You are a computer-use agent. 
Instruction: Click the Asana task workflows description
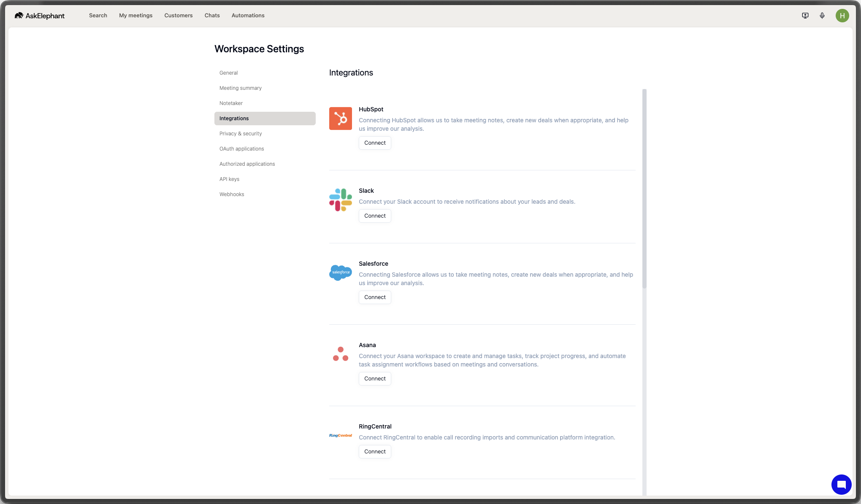pos(492,360)
